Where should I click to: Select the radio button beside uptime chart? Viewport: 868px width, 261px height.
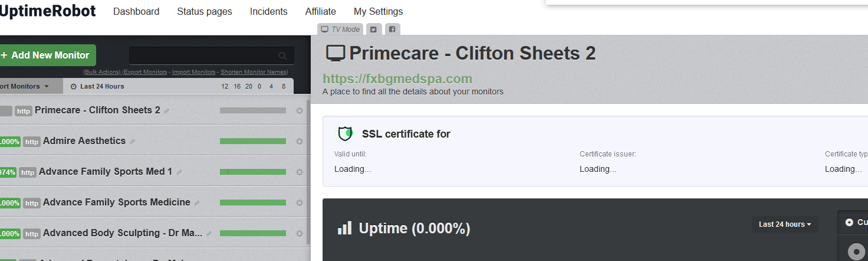849,223
